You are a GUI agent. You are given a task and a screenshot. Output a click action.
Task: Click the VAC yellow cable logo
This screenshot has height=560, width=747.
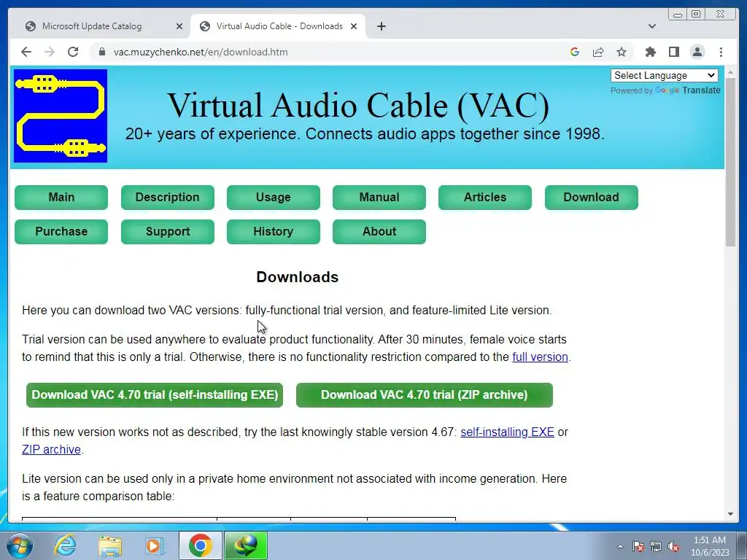[x=61, y=116]
